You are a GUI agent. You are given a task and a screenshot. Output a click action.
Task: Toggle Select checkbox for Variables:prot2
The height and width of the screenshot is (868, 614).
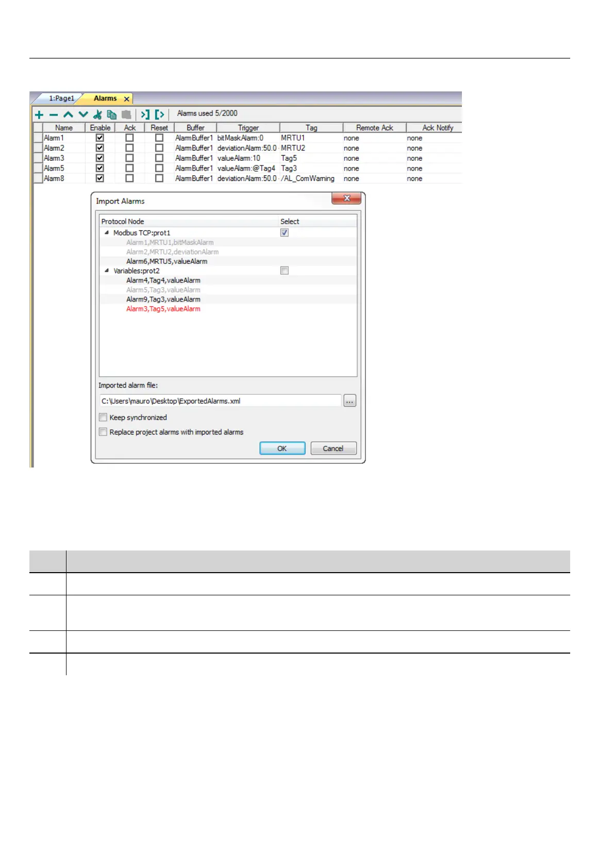pyautogui.click(x=285, y=271)
